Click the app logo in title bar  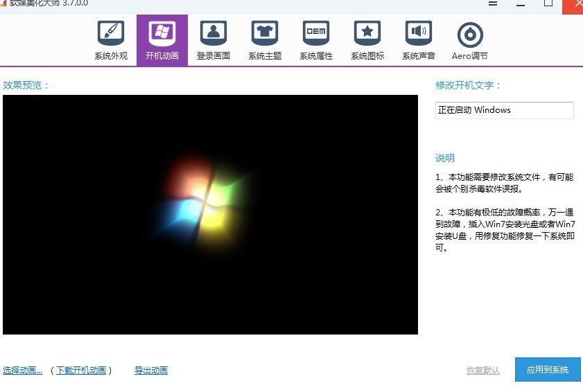point(3,3)
